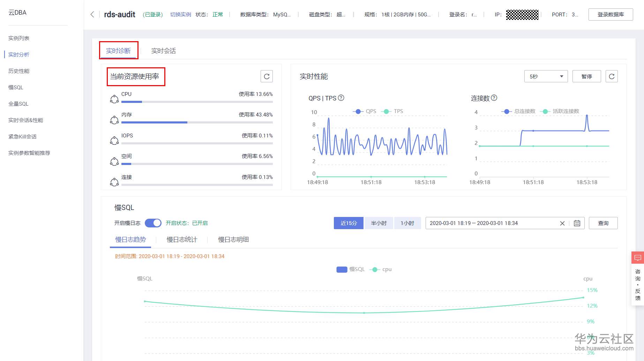
Task: Click the 空间 usage progress bar
Action: click(197, 164)
